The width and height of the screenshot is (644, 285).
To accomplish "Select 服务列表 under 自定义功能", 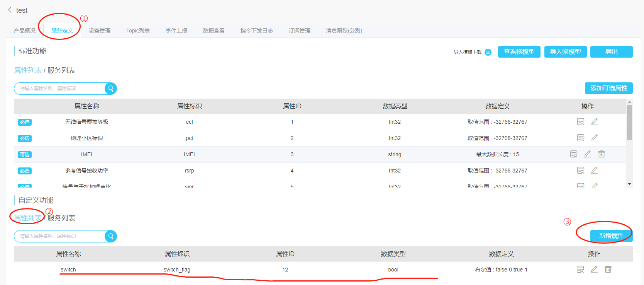I will pos(61,218).
